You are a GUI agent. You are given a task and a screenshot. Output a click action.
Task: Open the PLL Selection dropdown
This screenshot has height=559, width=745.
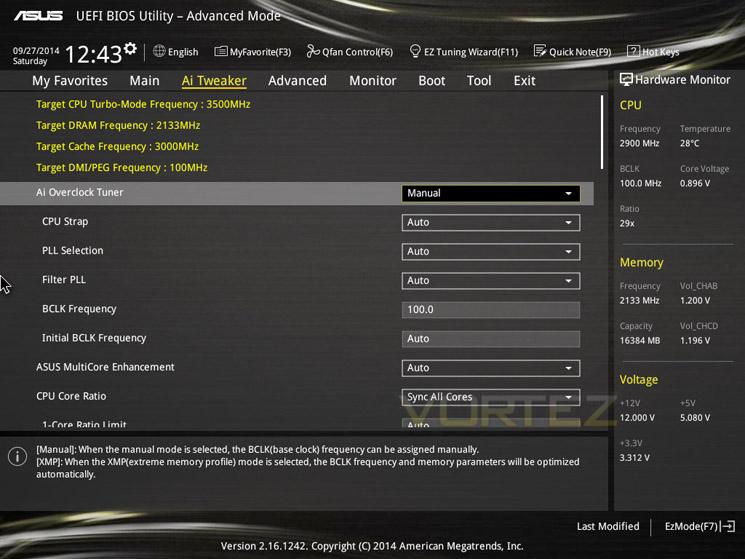coord(490,251)
